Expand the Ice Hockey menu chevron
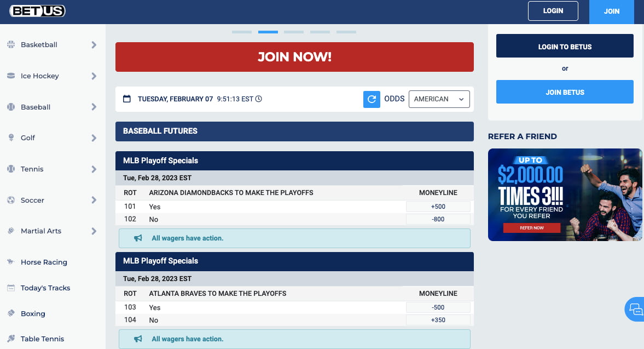Viewport: 644px width, 349px height. point(94,76)
